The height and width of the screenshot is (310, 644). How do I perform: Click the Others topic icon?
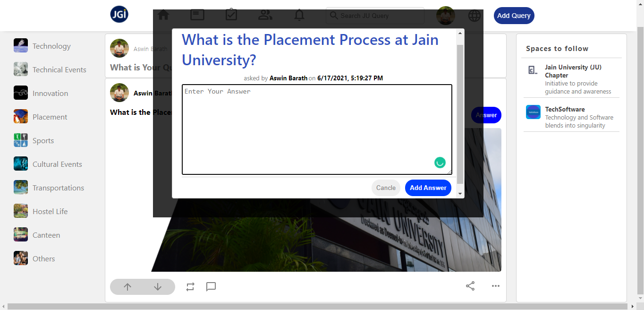tap(21, 258)
